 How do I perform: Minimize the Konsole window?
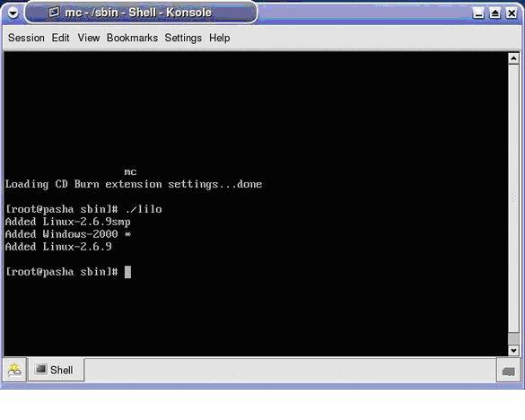coord(478,13)
